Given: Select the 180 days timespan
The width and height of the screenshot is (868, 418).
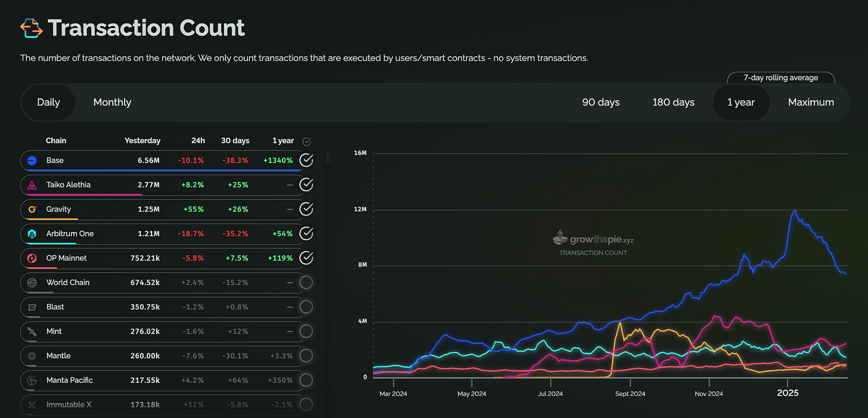Looking at the screenshot, I should [674, 103].
